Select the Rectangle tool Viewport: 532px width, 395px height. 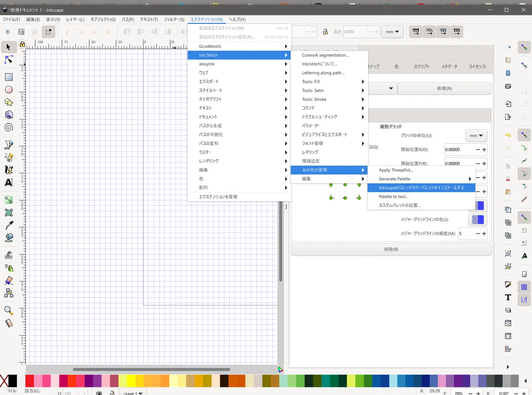[x=8, y=77]
